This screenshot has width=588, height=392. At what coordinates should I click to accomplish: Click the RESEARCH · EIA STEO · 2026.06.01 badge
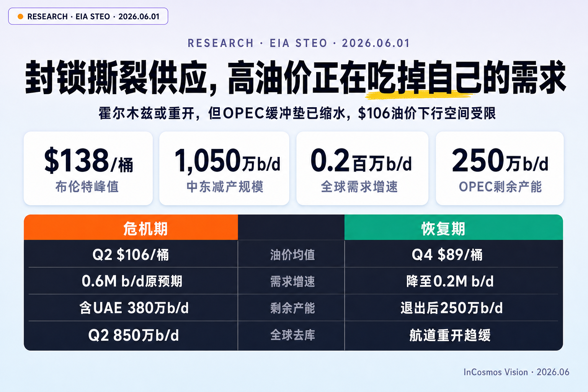coord(88,16)
